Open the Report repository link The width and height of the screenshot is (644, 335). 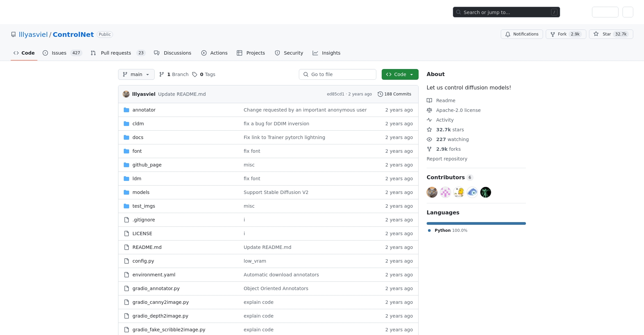pos(447,159)
